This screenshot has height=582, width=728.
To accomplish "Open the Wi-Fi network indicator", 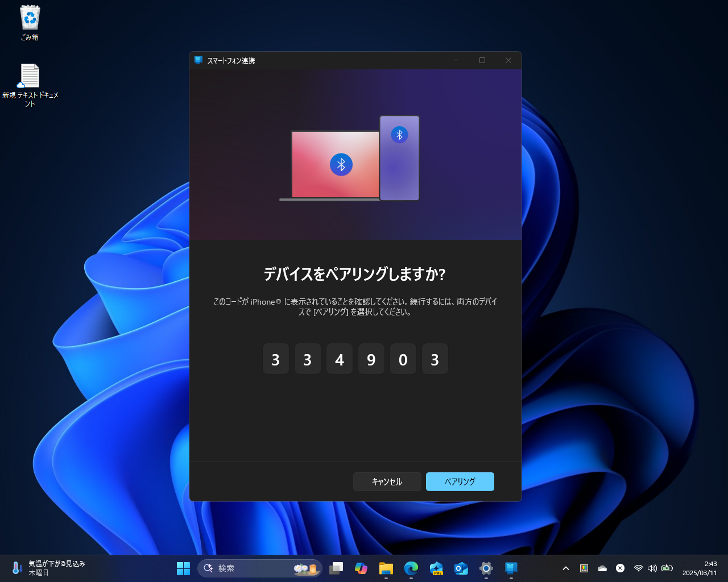I will tap(639, 568).
